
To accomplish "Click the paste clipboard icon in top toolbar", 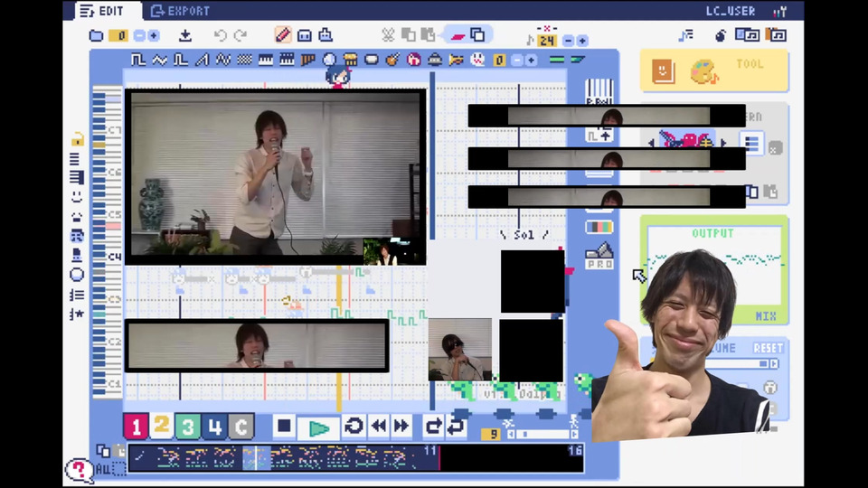I will pos(428,35).
